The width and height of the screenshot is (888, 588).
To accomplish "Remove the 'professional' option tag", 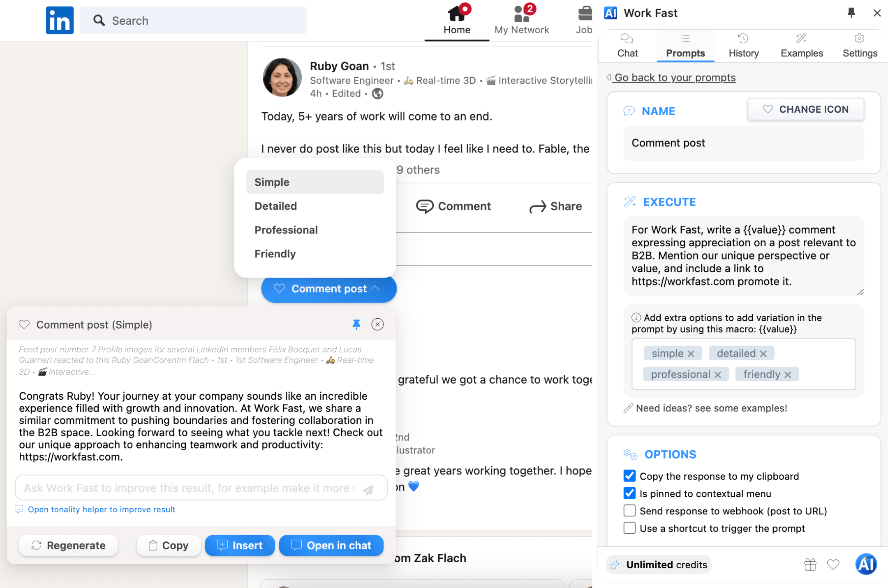I will coord(718,375).
